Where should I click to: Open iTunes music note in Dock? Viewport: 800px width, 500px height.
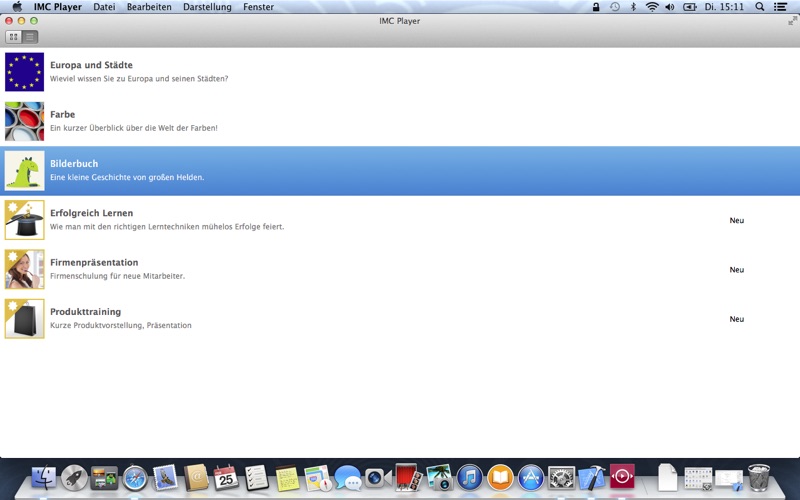click(469, 478)
